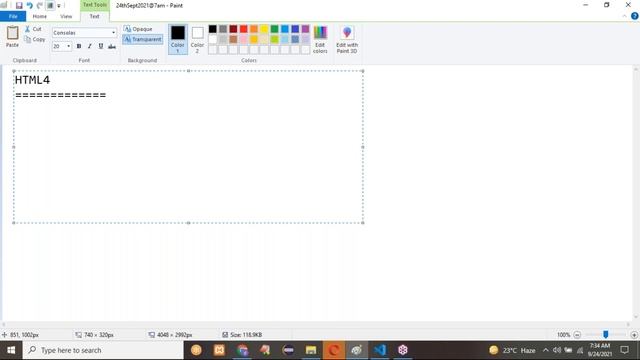The width and height of the screenshot is (640, 360).
Task: Click the HTML4 text in the text box
Action: (x=32, y=80)
